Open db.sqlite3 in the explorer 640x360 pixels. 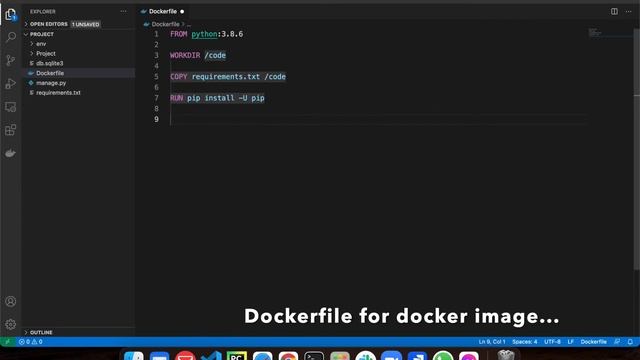point(49,63)
